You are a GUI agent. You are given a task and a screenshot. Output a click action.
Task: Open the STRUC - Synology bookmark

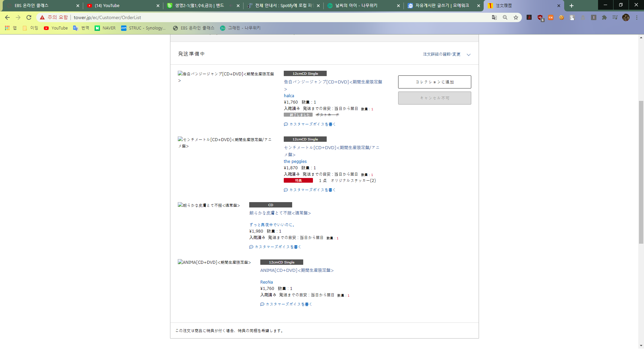pos(144,28)
